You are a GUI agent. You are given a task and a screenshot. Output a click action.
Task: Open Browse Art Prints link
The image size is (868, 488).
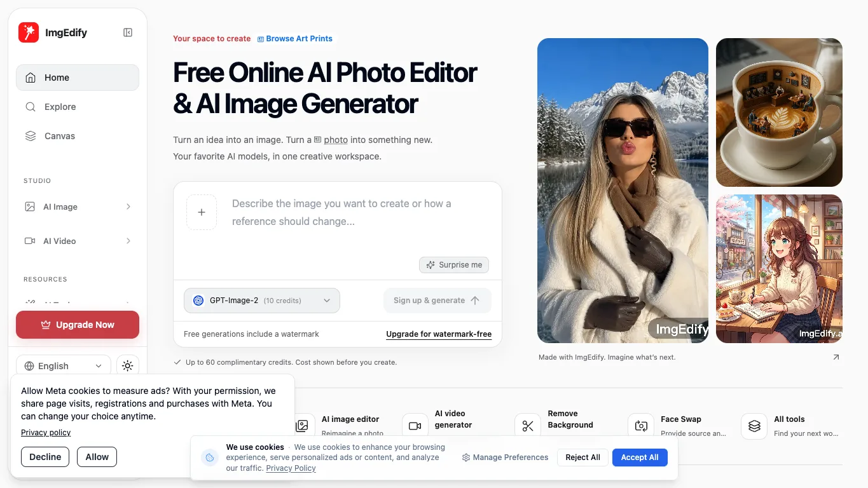point(295,39)
